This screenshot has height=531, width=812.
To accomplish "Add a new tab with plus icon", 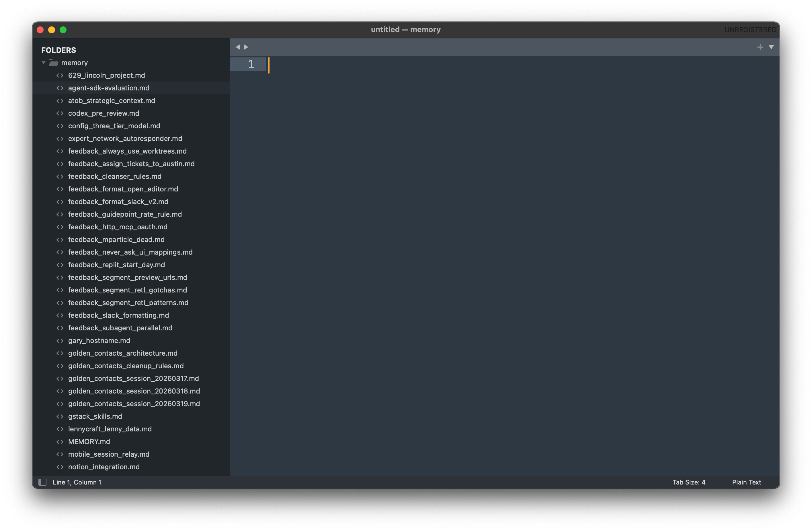I will tap(760, 47).
